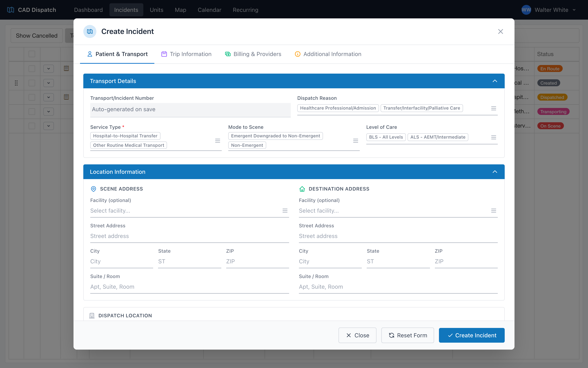The height and width of the screenshot is (368, 588).
Task: Click the Patient & Transport person icon
Action: point(90,54)
